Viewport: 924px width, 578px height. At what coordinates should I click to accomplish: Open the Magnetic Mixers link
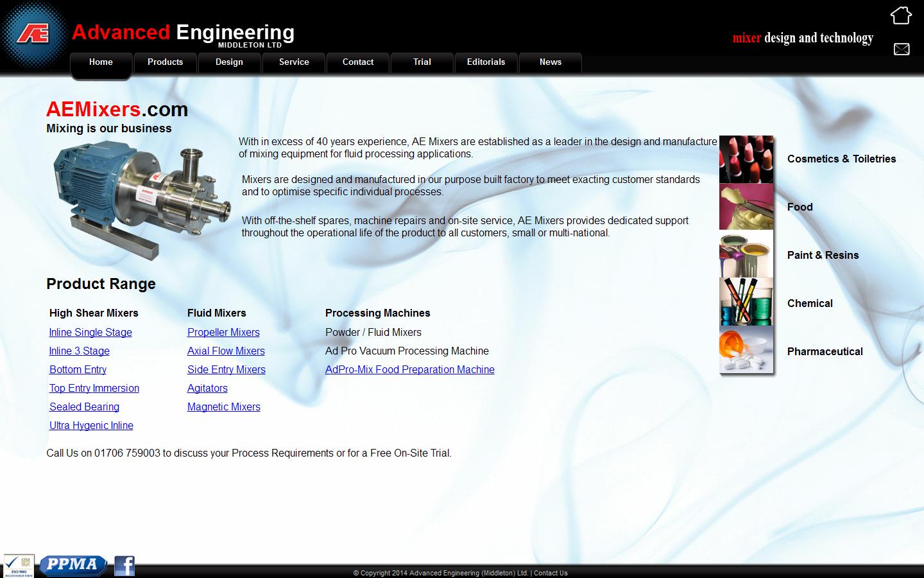[x=223, y=407]
